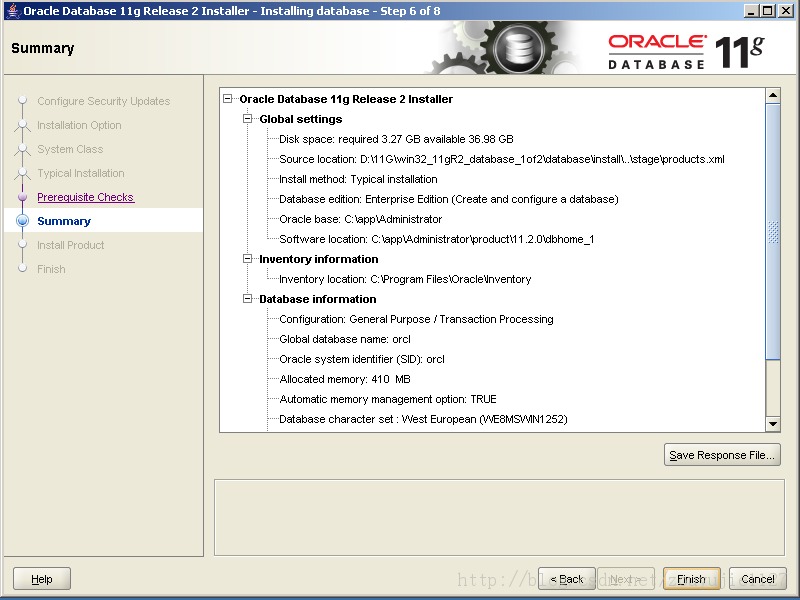Click the Summary step bullet icon
800x600 pixels.
coord(22,221)
